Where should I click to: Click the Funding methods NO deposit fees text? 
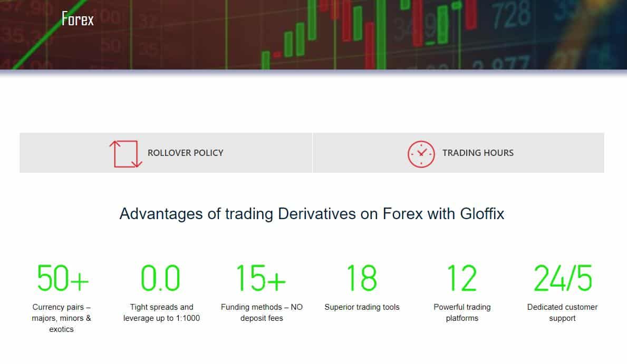(x=262, y=312)
